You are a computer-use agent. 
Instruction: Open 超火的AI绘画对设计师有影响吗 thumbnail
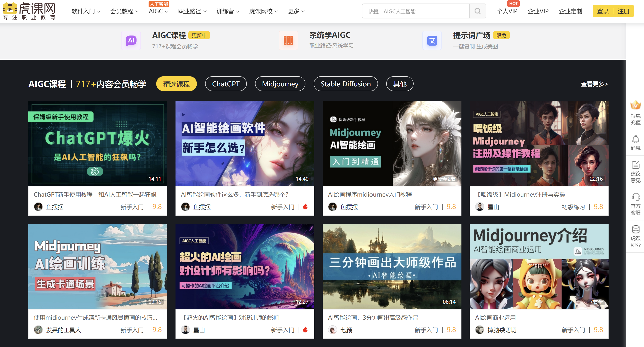[x=245, y=266]
